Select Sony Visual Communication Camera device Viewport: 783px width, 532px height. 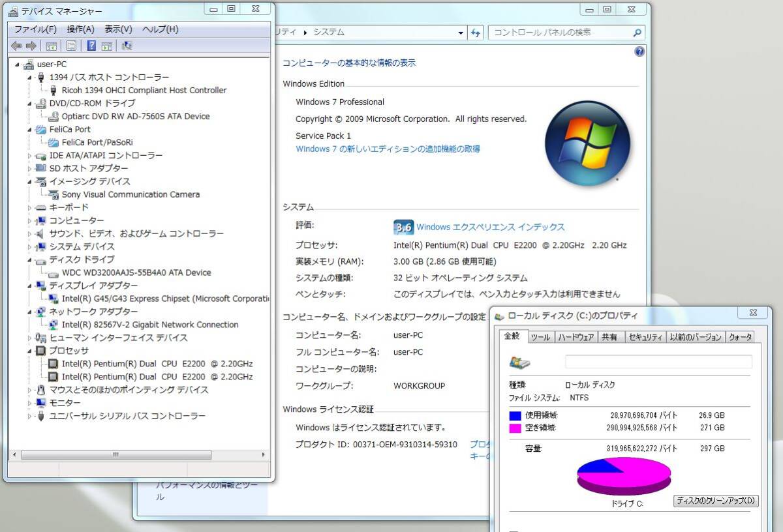[x=130, y=194]
